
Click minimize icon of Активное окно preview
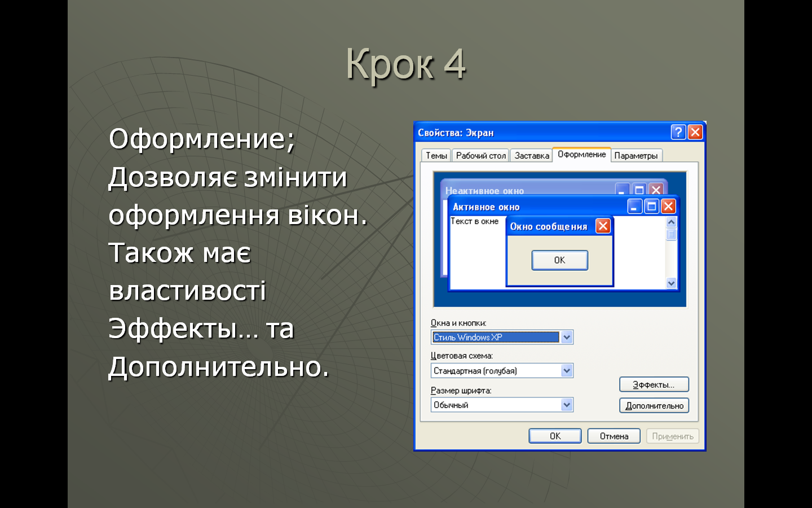click(635, 207)
